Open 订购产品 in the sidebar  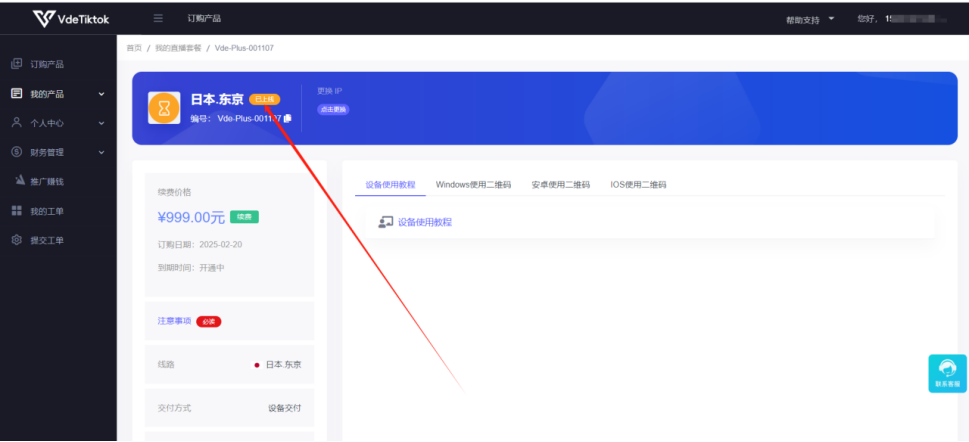[46, 64]
